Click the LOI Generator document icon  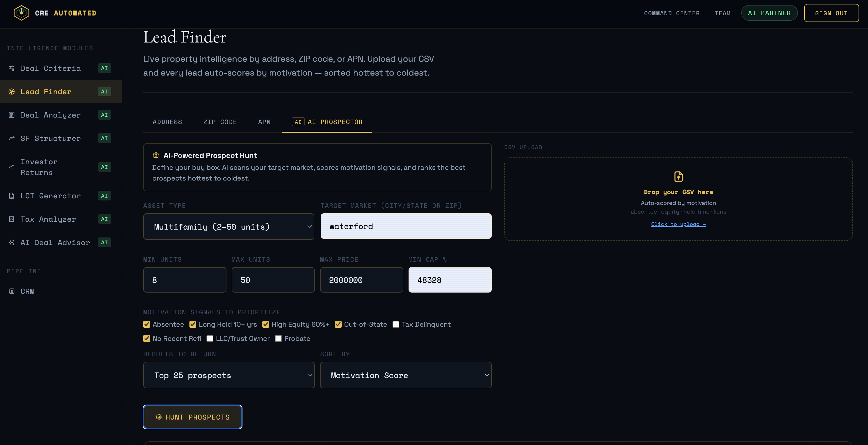(x=12, y=196)
